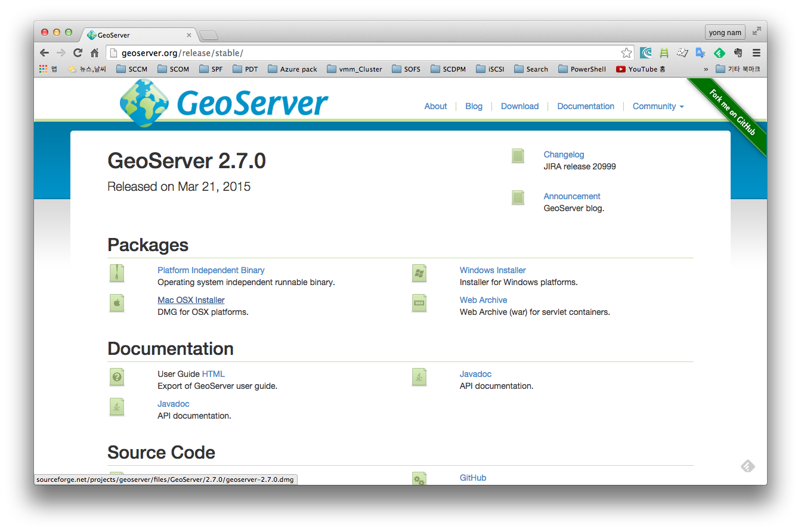Reload the page with refresh icon
The image size is (801, 532).
pos(78,52)
